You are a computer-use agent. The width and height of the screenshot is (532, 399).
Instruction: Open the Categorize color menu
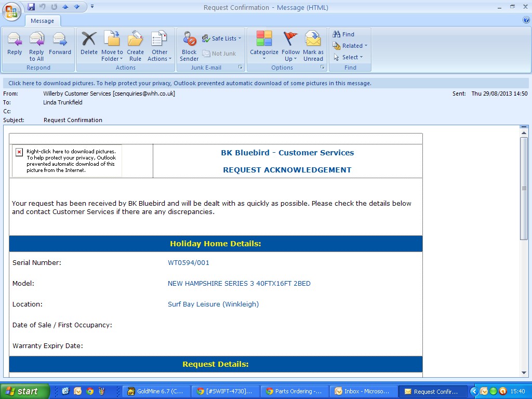[x=264, y=46]
